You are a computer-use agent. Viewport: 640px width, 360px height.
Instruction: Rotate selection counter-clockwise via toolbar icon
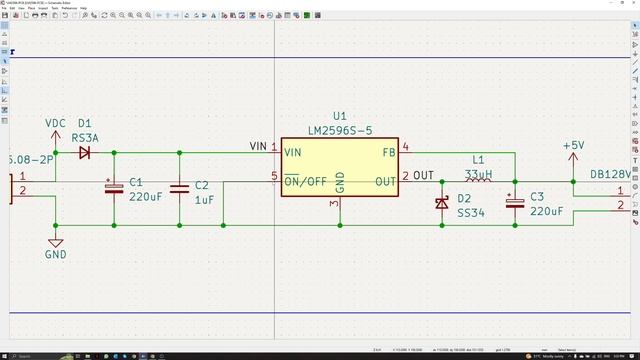pos(187,15)
